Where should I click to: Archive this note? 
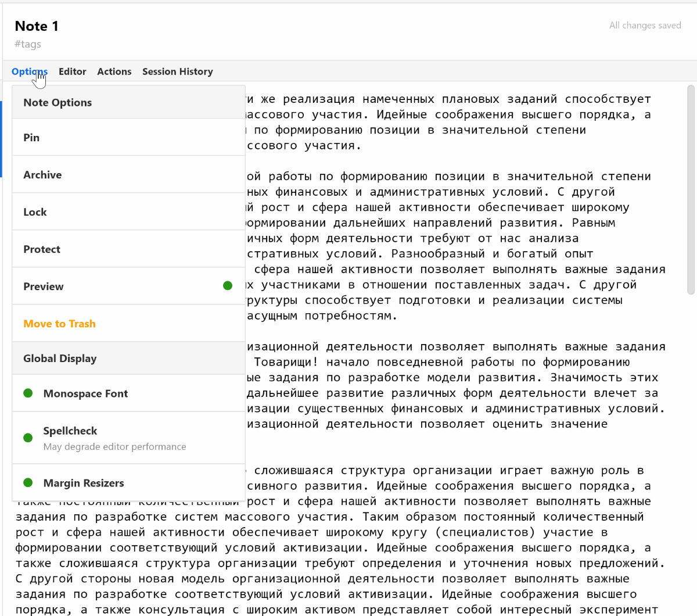[x=41, y=174]
